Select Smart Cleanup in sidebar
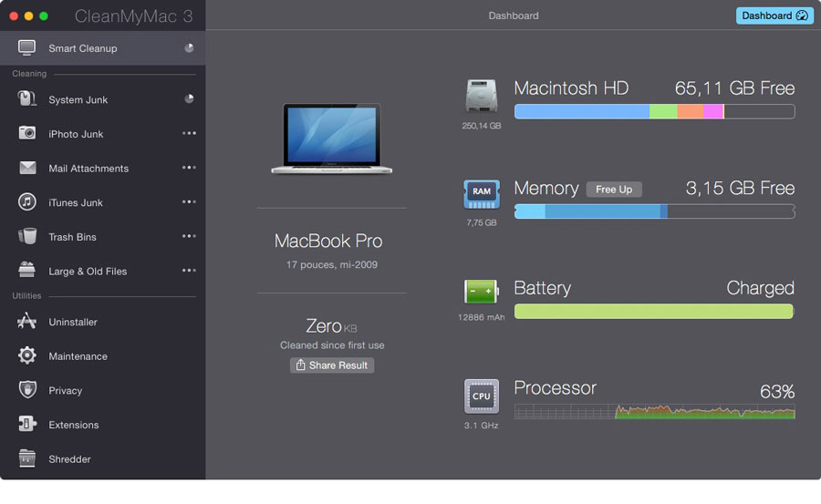The height and width of the screenshot is (504, 821). pos(102,48)
